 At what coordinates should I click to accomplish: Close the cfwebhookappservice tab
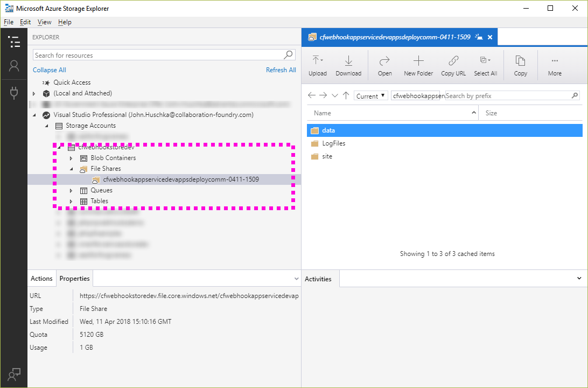(x=490, y=37)
